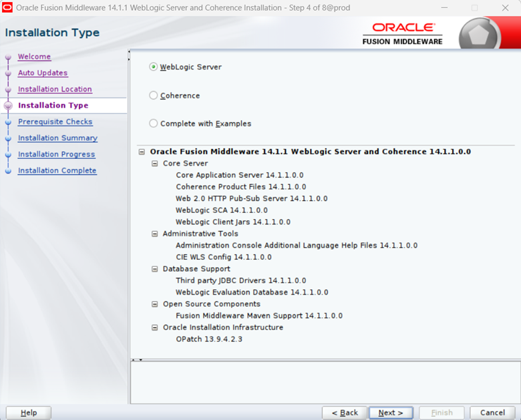Image resolution: width=521 pixels, height=420 pixels.
Task: Select Administration Console Additional Language Help Files
Action: 297,246
